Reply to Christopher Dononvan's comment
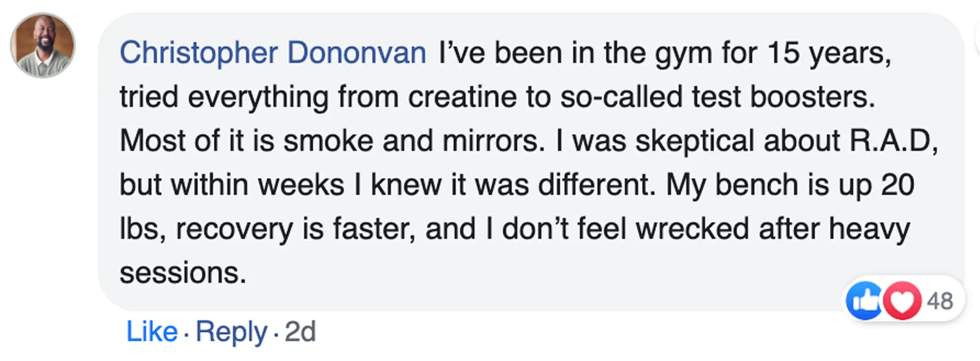Viewport: 980px width, 361px height. click(231, 331)
